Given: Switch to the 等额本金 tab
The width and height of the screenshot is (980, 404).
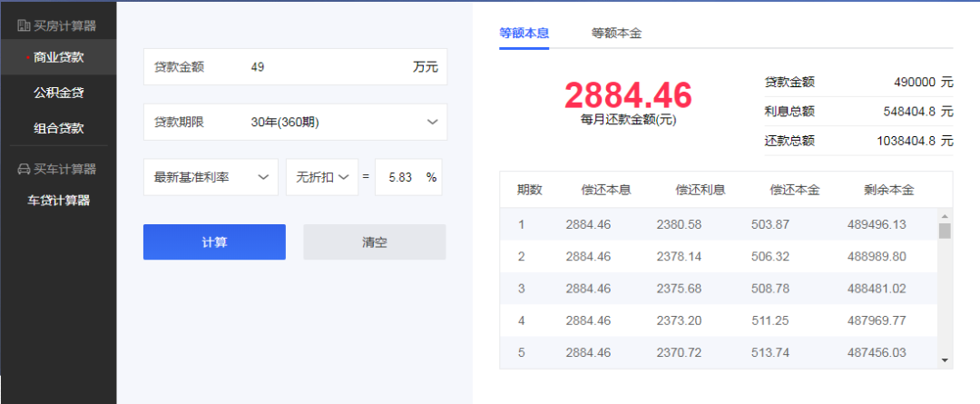Looking at the screenshot, I should (616, 33).
